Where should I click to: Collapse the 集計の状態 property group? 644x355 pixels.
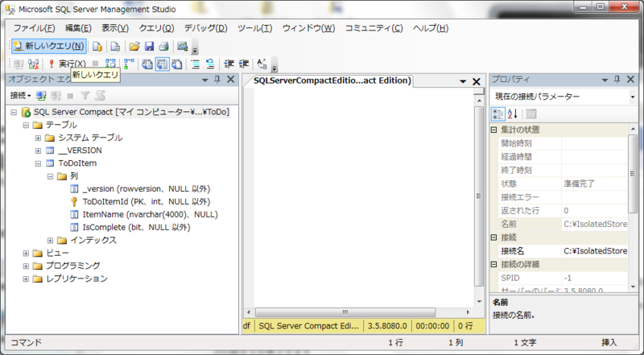[x=494, y=130]
